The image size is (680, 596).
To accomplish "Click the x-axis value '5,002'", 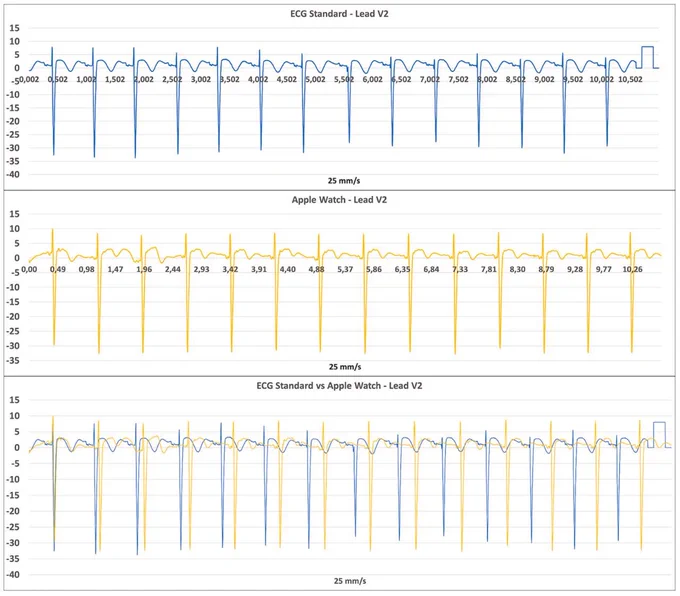I will pyautogui.click(x=315, y=79).
